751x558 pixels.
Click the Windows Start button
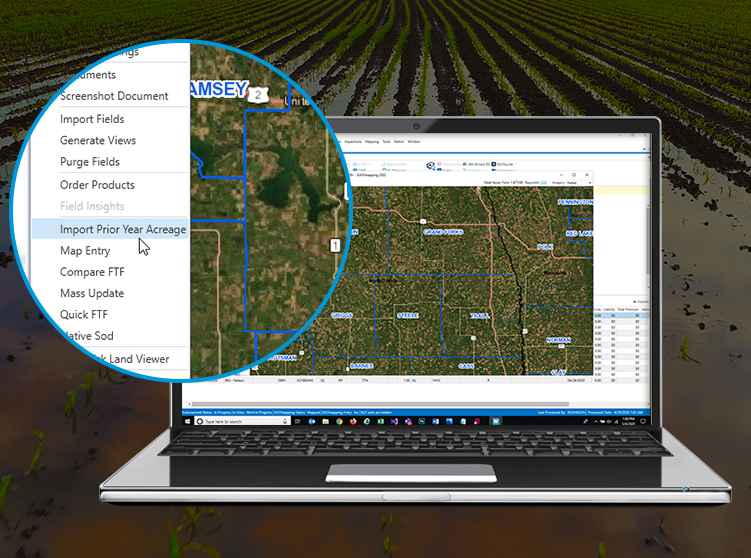click(187, 422)
